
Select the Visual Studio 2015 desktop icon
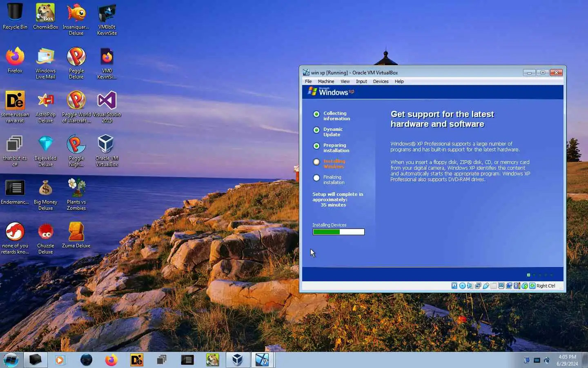coord(107,107)
